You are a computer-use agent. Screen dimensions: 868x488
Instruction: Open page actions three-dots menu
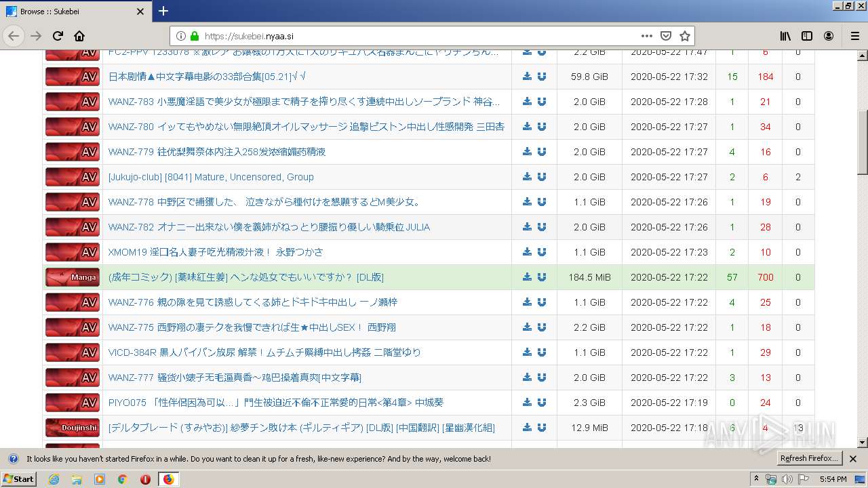coord(646,36)
